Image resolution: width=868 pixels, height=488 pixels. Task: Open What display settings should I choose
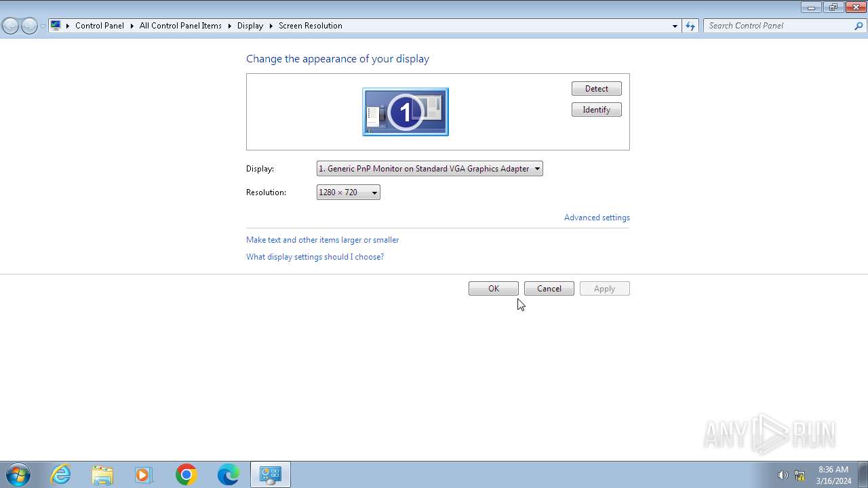pos(315,257)
